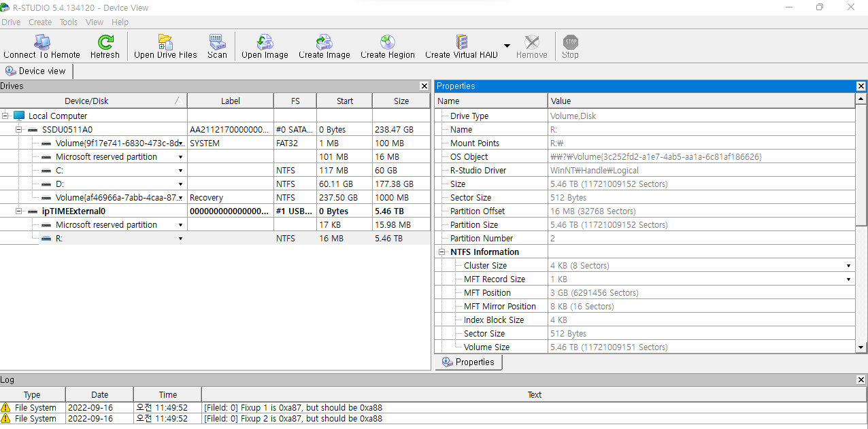
Task: Click the SSDU0511A0 disk icon
Action: tap(33, 130)
